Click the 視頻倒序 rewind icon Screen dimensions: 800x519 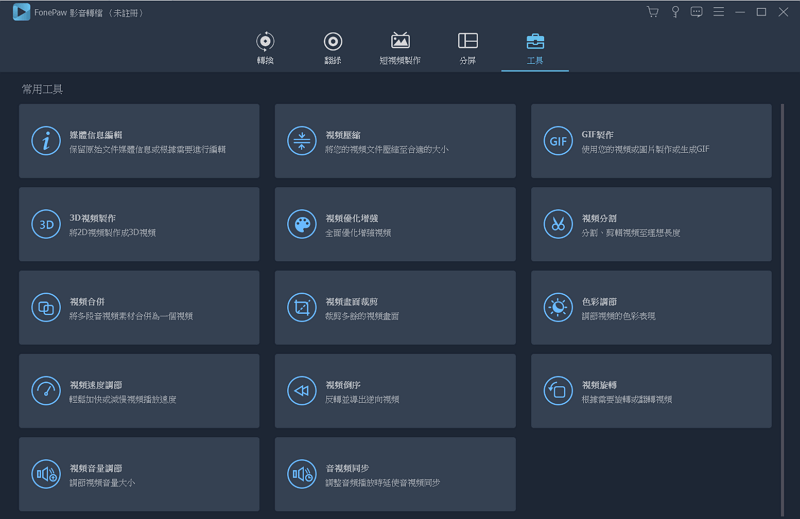click(301, 390)
